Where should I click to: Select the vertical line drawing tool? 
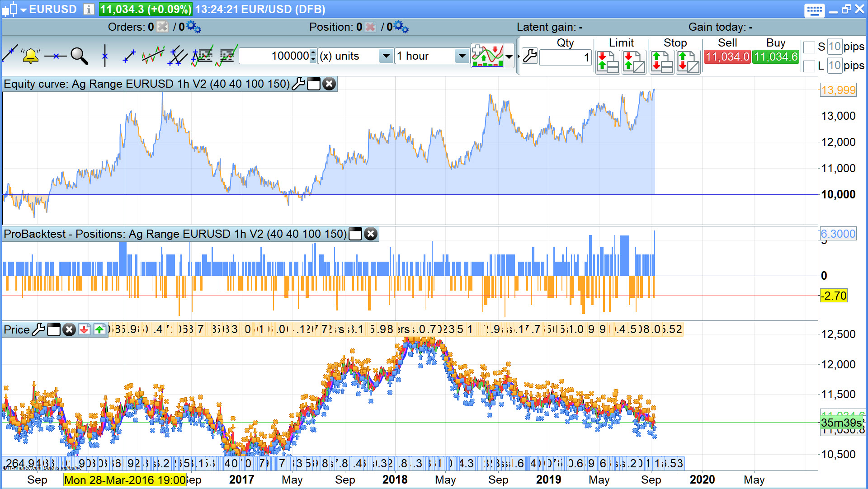pyautogui.click(x=105, y=56)
